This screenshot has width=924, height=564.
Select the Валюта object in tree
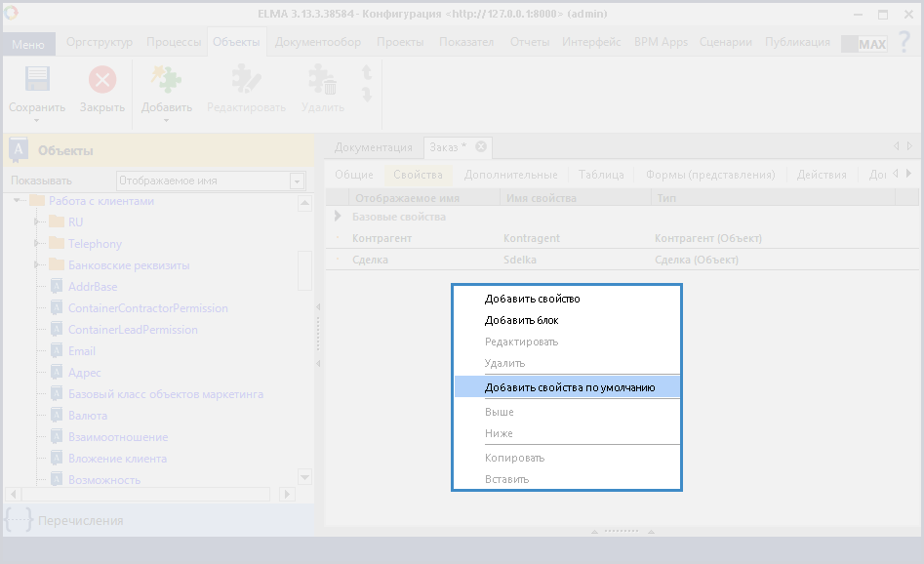(x=87, y=416)
